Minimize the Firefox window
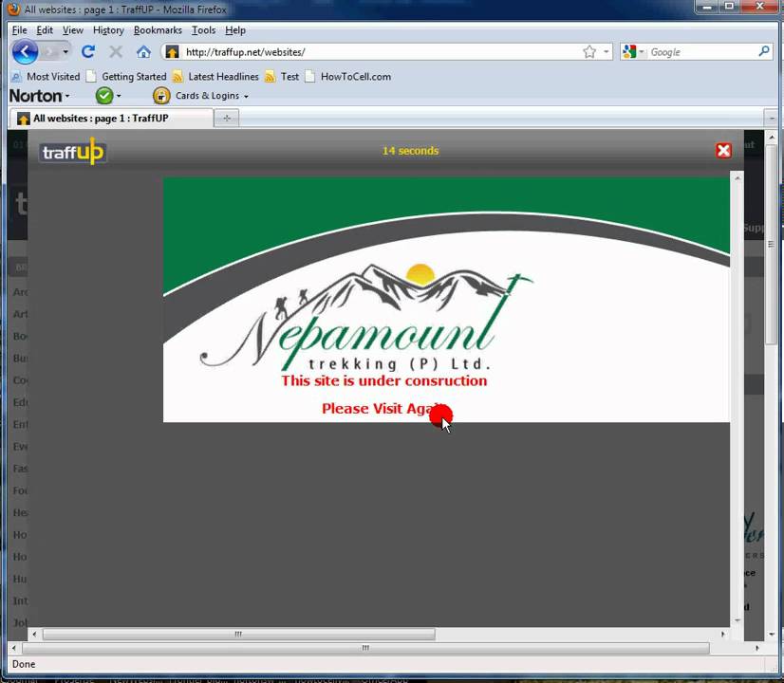 [x=706, y=7]
